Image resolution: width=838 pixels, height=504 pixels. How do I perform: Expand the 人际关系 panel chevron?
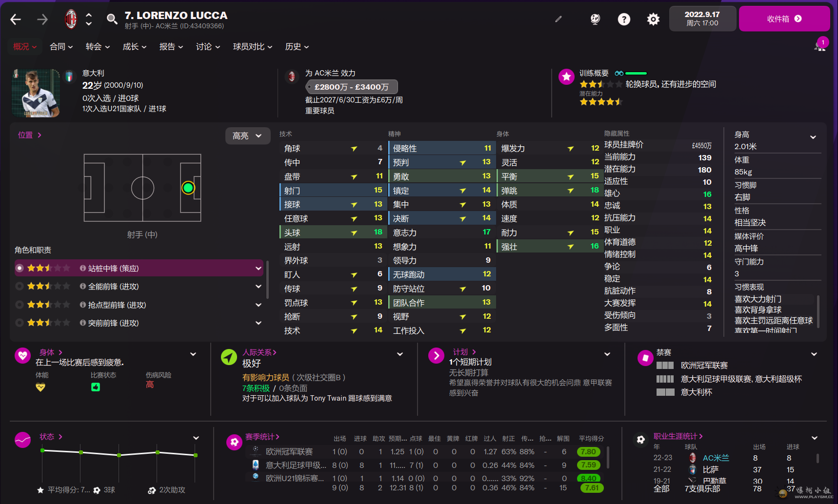pos(400,354)
